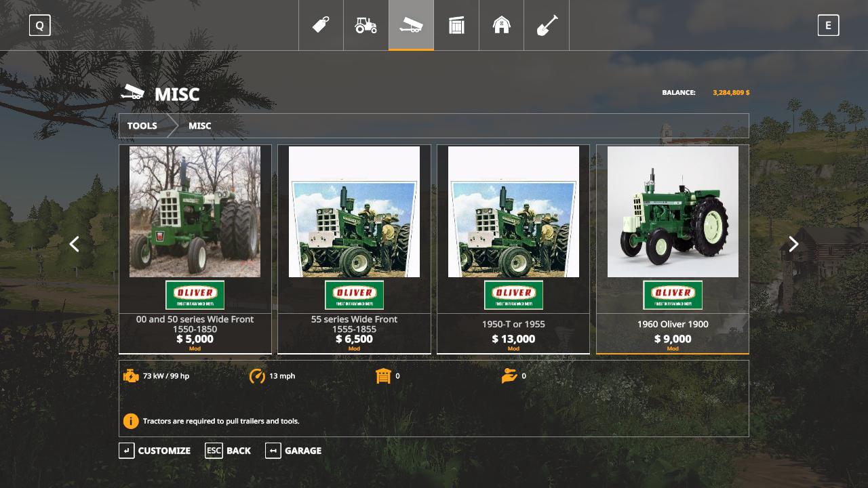Click the CUSTOMIZE button
Viewport: 868px width, 488px height.
coord(155,451)
